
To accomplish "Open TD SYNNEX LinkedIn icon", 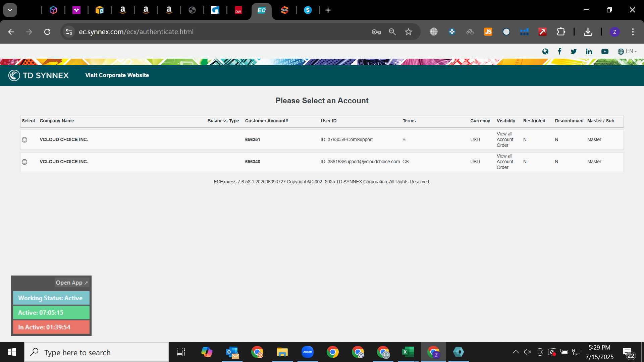I will coord(589,51).
